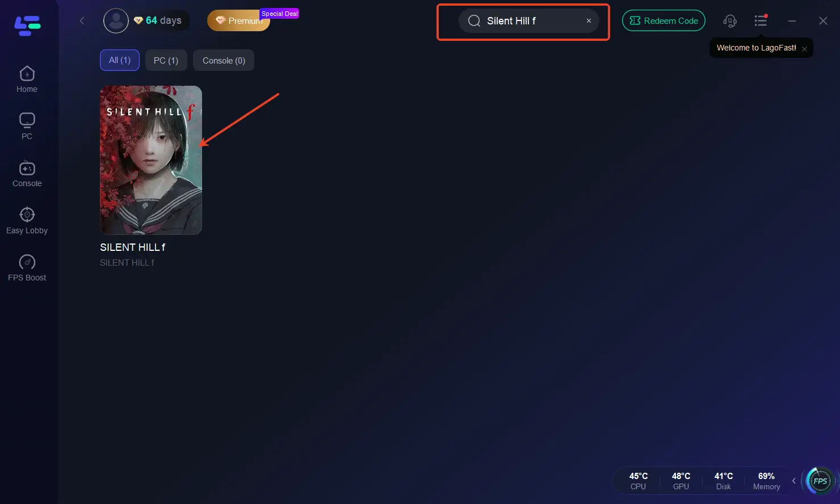The image size is (840, 504).
Task: Switch to the Console (0) tab
Action: 224,60
